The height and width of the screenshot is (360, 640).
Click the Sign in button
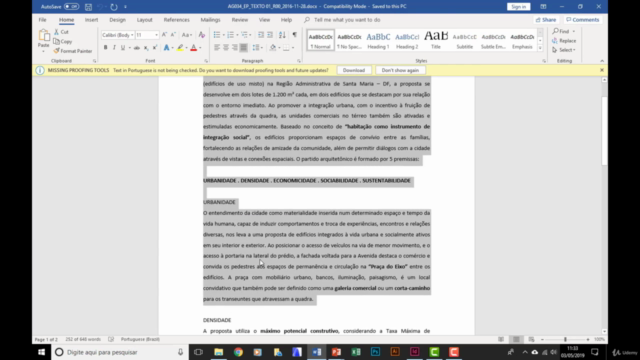pos(518,7)
